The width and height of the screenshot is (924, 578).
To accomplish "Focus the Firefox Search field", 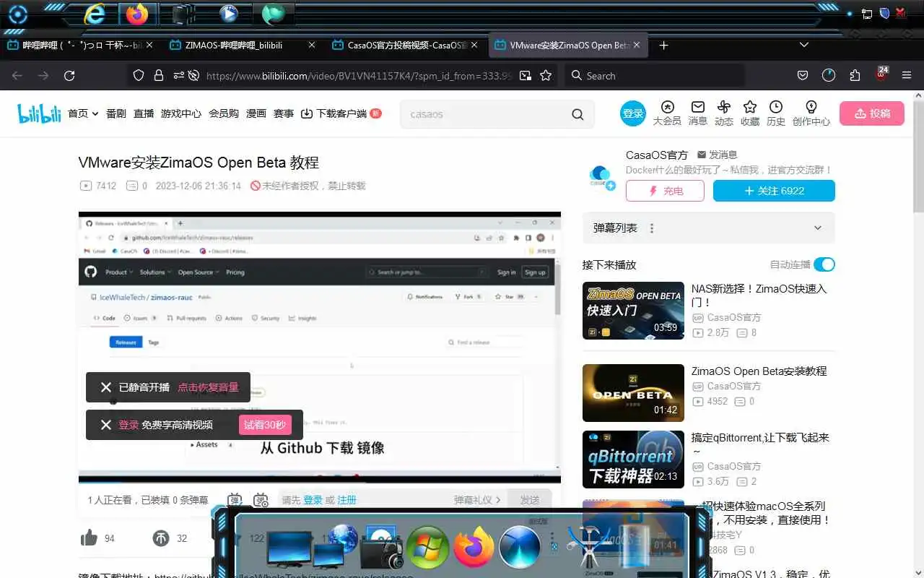I will pyautogui.click(x=654, y=76).
